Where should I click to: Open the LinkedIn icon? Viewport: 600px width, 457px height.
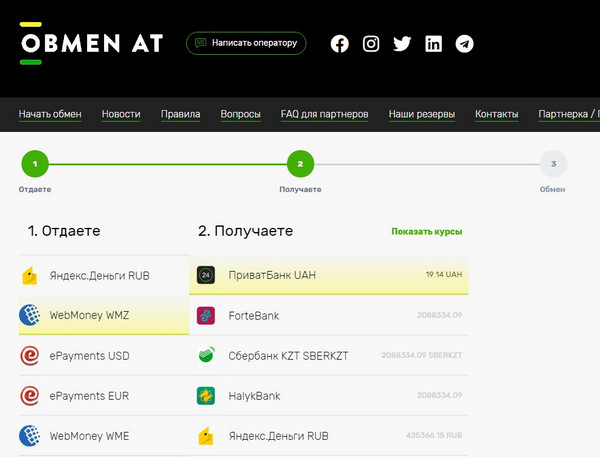433,44
